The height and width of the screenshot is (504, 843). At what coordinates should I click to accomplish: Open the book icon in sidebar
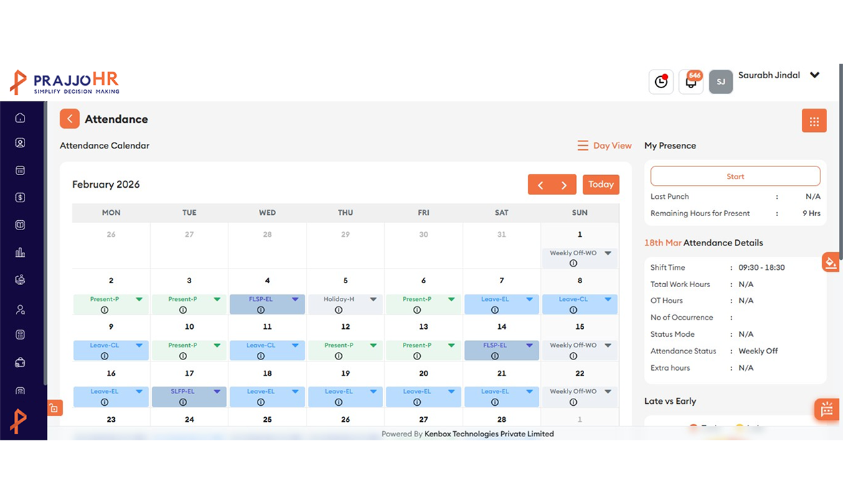pyautogui.click(x=21, y=225)
